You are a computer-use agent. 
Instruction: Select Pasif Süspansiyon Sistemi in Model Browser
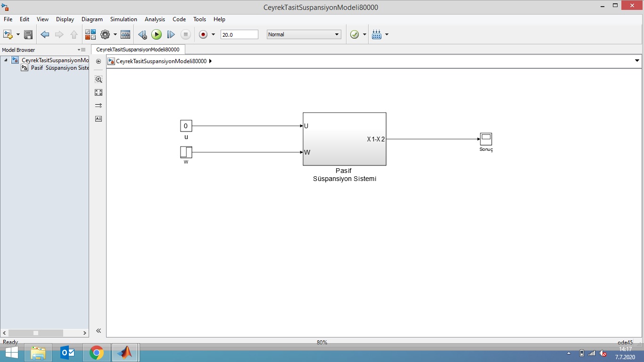(59, 68)
